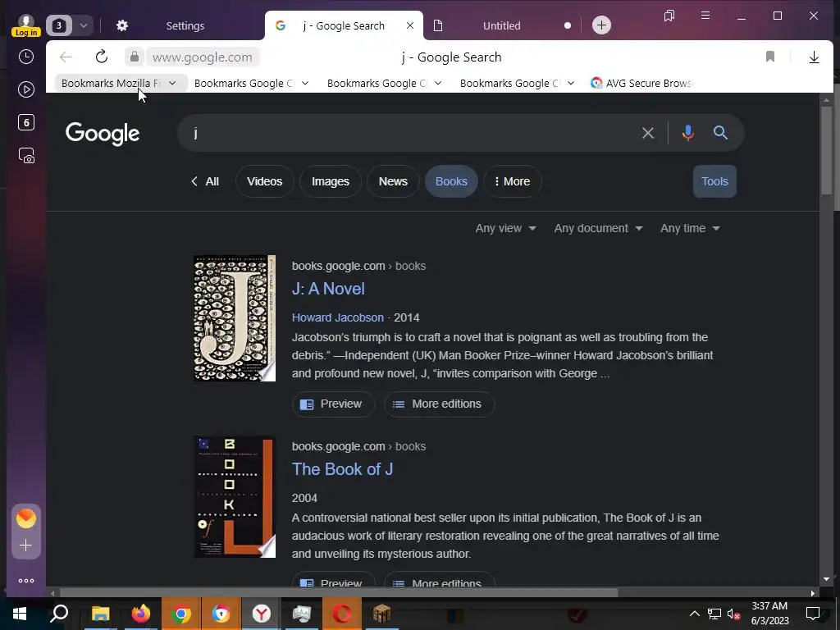Open the browser hamburger menu
The height and width of the screenshot is (630, 840).
click(705, 16)
